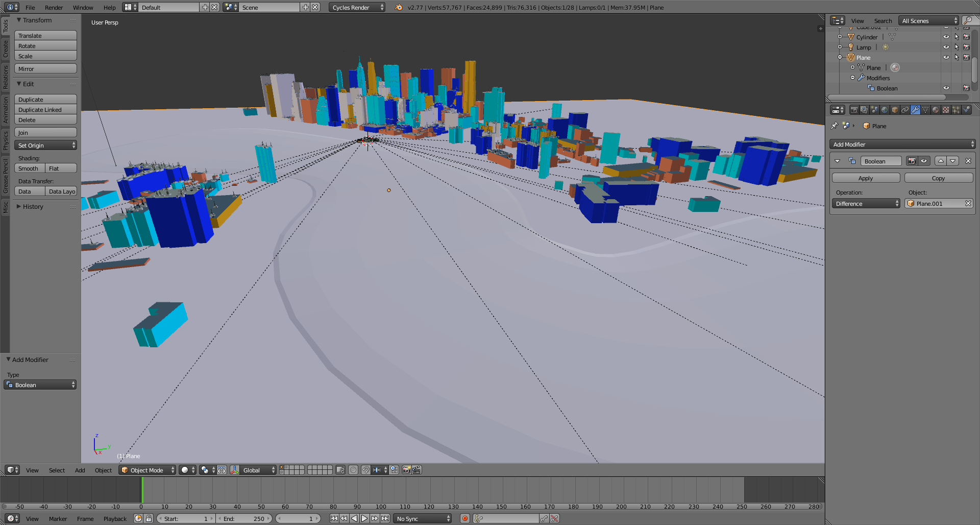Open the Mesh Data properties tab (triangle icon)
Image resolution: width=980 pixels, height=525 pixels.
tap(925, 110)
